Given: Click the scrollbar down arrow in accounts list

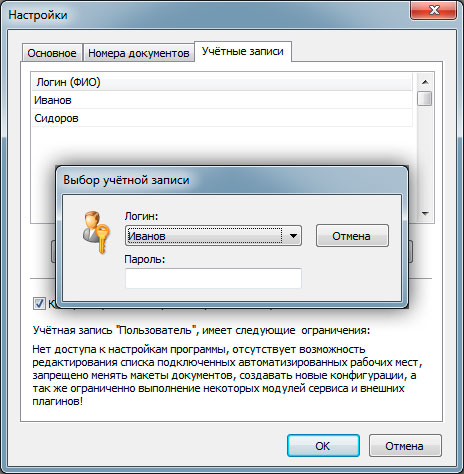Looking at the screenshot, I should [x=425, y=213].
